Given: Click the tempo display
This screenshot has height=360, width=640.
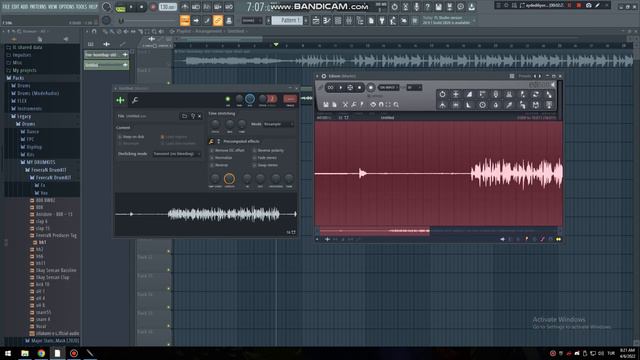Looking at the screenshot, I should (168, 7).
